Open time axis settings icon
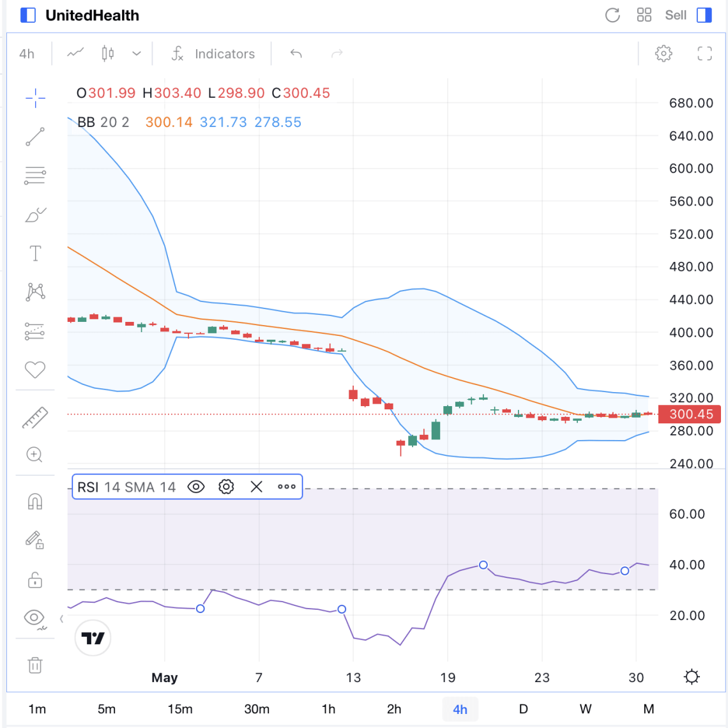 [x=692, y=677]
